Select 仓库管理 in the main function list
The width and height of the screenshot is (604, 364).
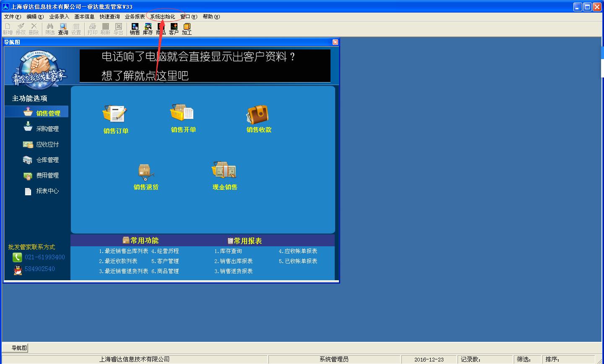(x=41, y=160)
